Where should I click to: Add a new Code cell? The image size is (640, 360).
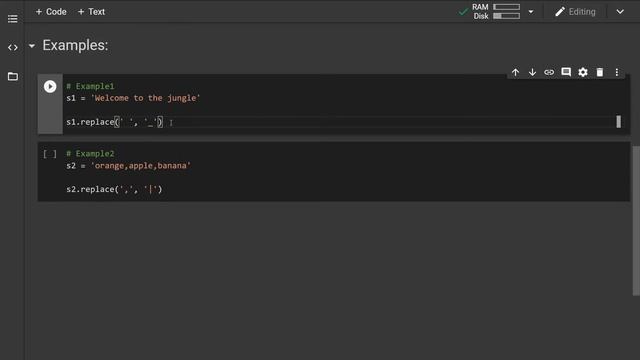point(51,12)
